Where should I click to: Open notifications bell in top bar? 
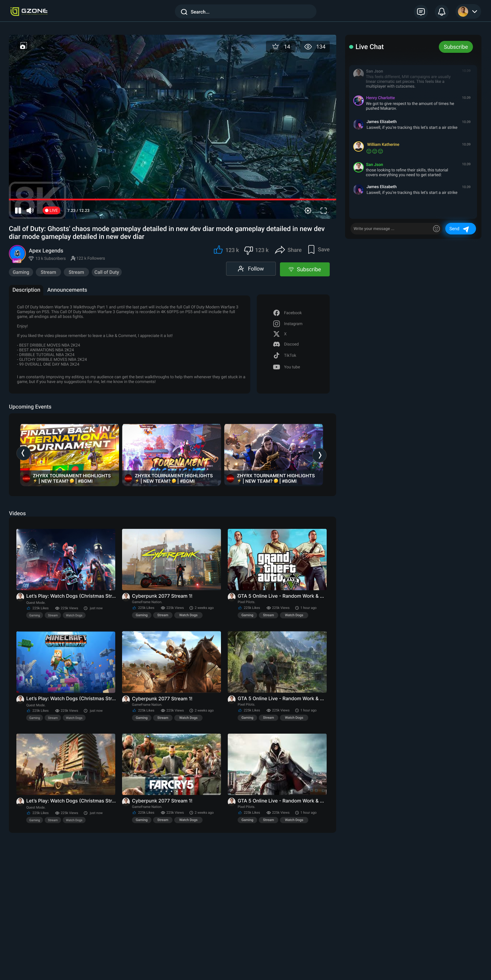point(441,12)
